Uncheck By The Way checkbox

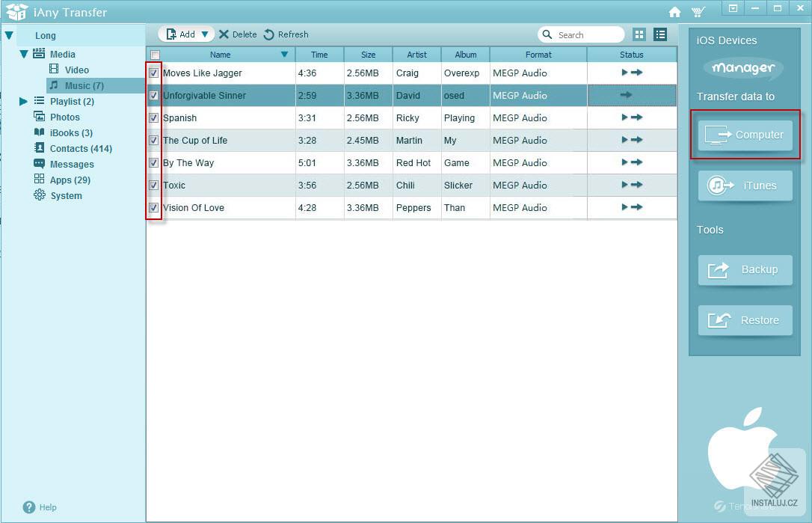coord(154,163)
